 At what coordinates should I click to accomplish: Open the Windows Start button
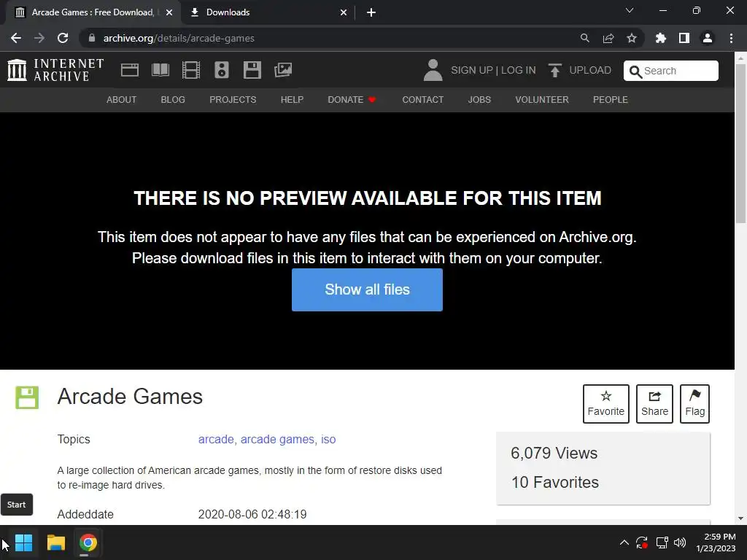click(23, 542)
